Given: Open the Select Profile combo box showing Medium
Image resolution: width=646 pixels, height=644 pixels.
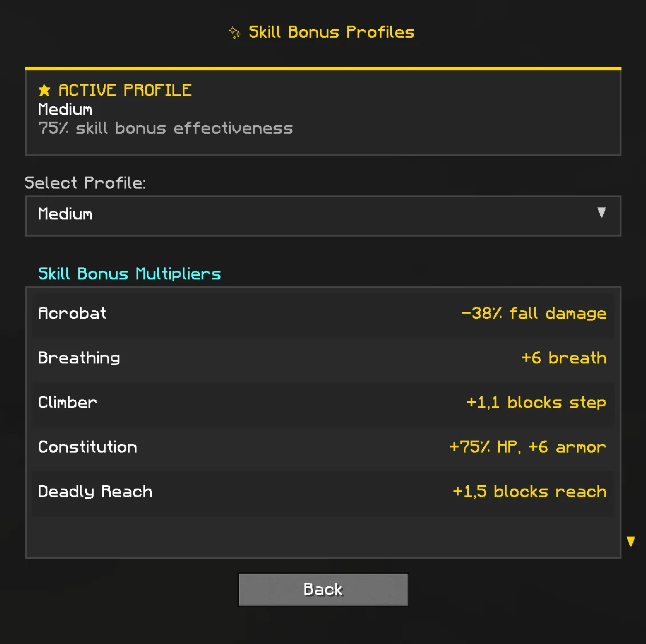Looking at the screenshot, I should pyautogui.click(x=323, y=215).
